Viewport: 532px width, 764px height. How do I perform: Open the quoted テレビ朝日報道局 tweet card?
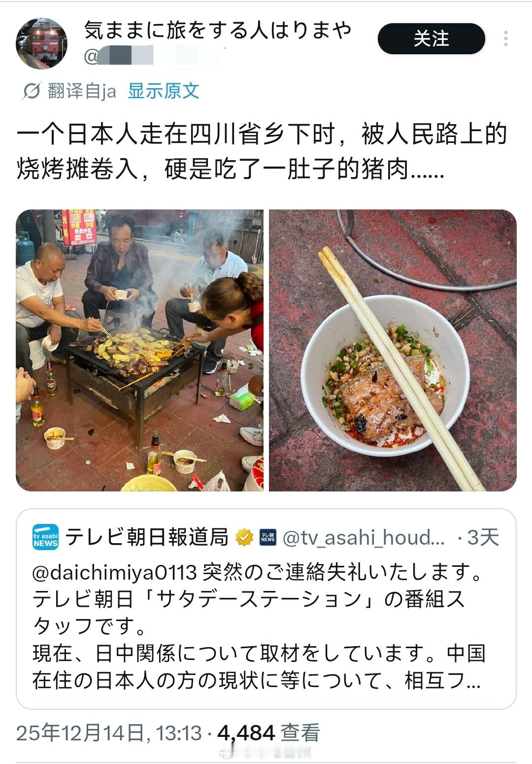pyautogui.click(x=266, y=609)
